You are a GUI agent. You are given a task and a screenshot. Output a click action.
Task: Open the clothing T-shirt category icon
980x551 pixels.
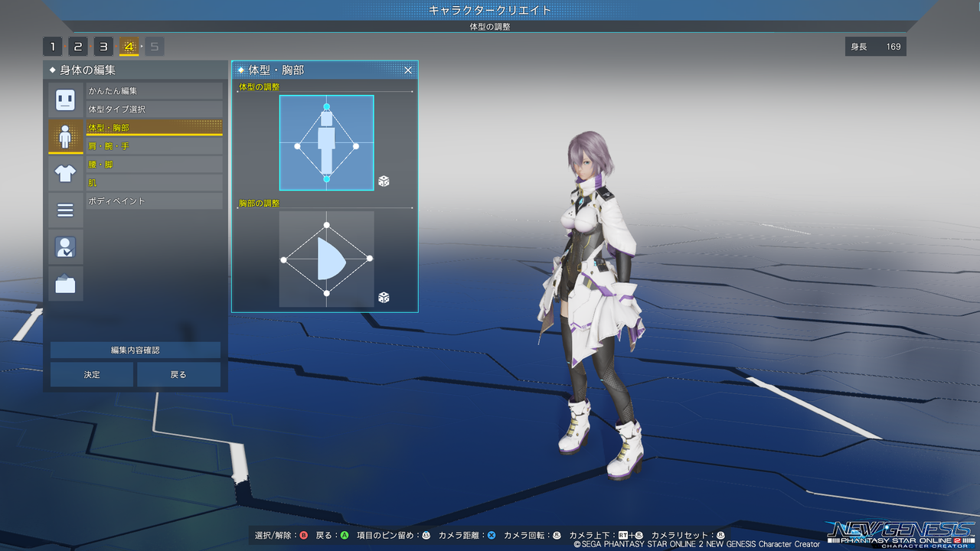pyautogui.click(x=65, y=173)
